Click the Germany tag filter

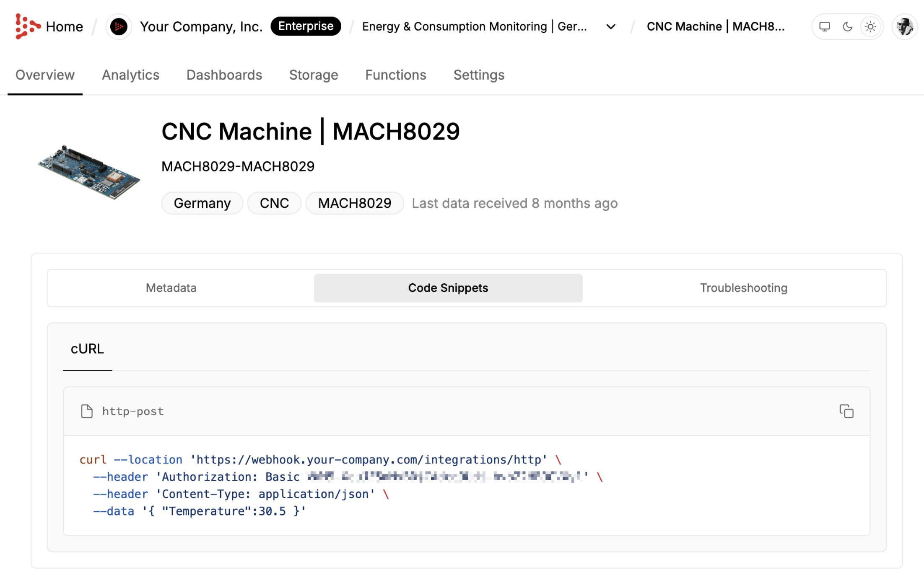[x=202, y=202]
